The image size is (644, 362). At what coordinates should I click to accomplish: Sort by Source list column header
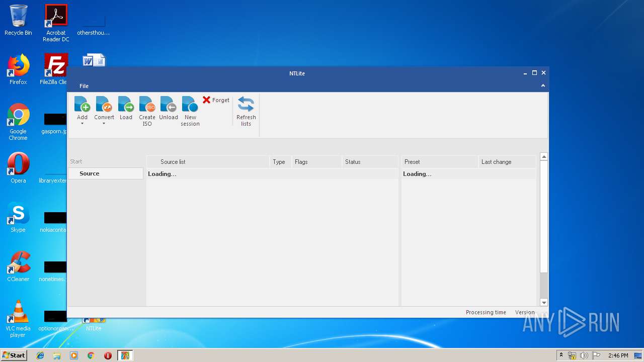208,162
